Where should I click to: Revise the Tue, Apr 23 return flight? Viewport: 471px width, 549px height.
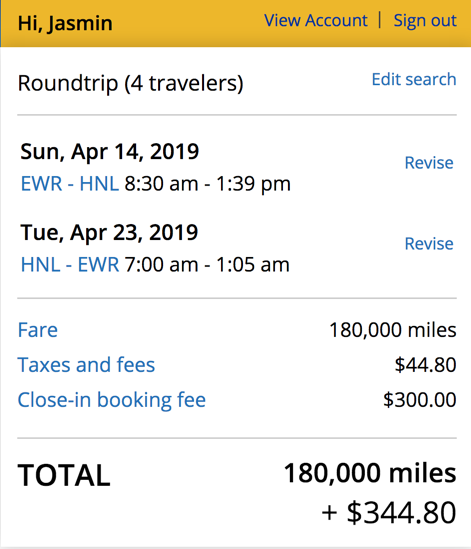[x=429, y=243]
